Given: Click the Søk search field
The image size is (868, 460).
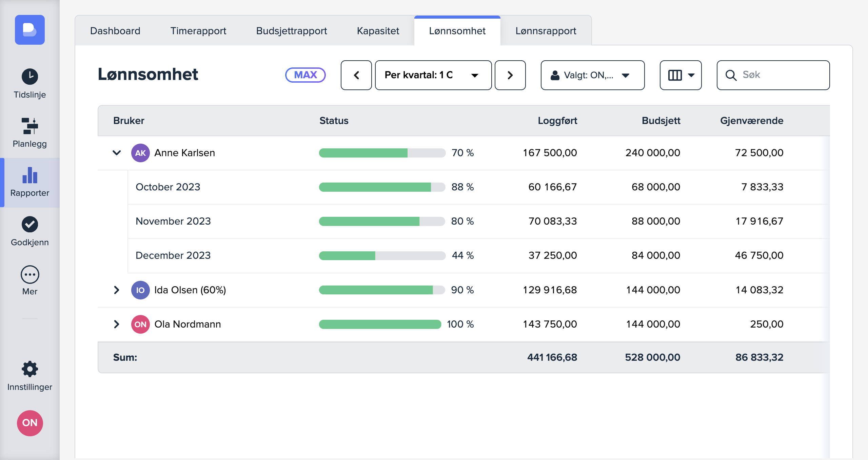Looking at the screenshot, I should point(773,75).
